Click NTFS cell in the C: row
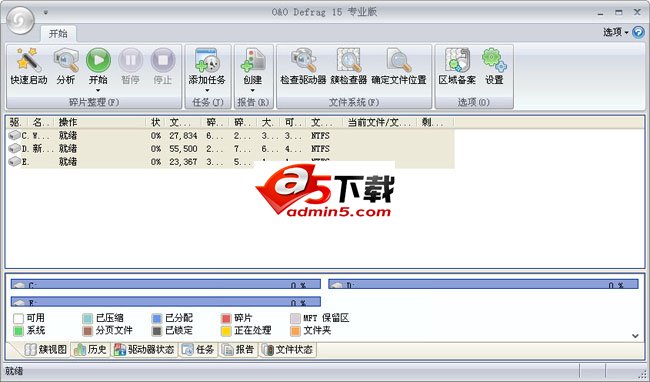Image resolution: width=650 pixels, height=382 pixels. 320,135
